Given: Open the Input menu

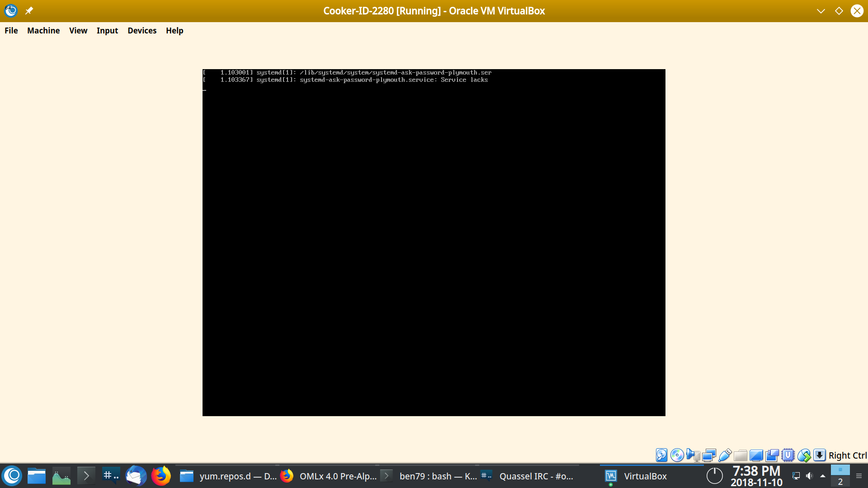Looking at the screenshot, I should click(107, 31).
